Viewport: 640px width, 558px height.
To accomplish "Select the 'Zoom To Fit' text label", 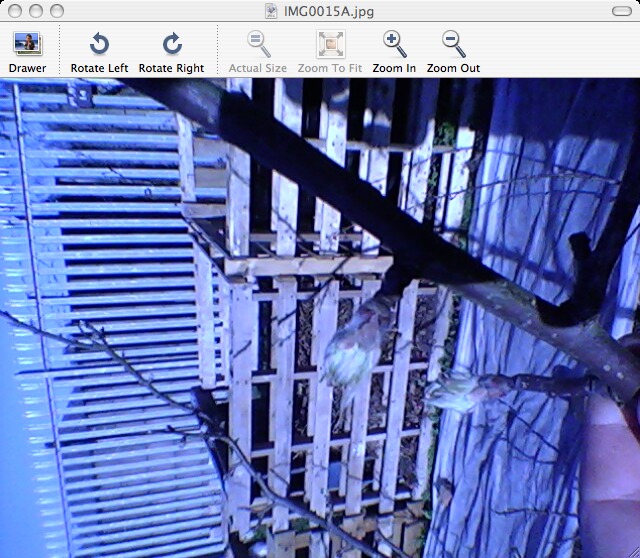I will tap(330, 68).
